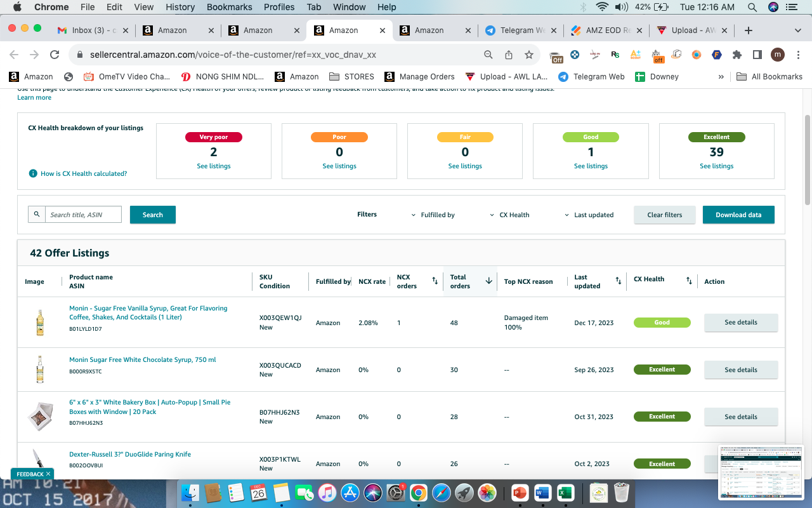
Task: See details for Monin Vanilla Syrup row
Action: point(741,323)
